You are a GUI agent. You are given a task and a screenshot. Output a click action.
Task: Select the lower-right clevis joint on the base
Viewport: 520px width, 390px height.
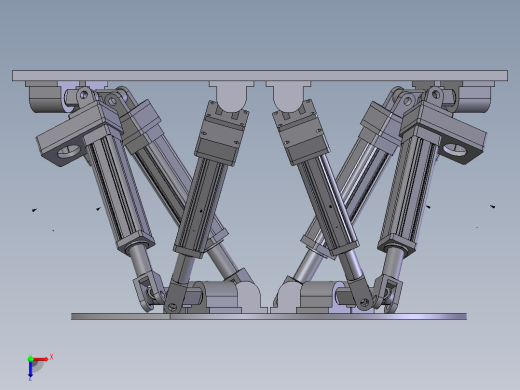387,293
